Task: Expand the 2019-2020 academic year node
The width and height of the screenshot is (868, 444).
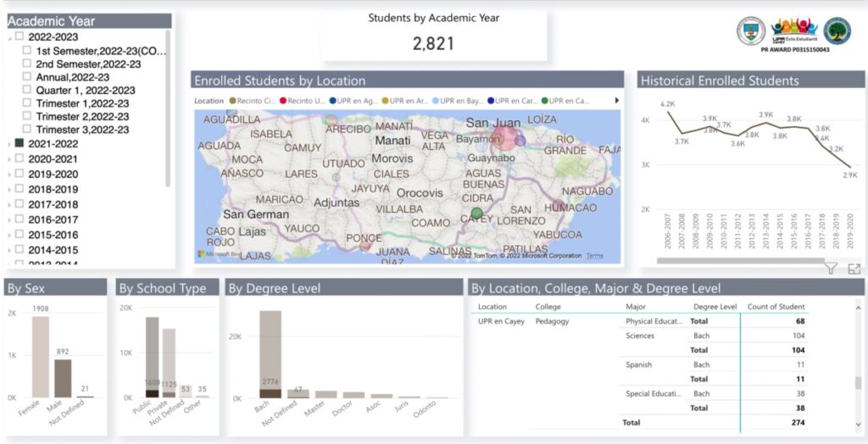Action: tap(9, 175)
